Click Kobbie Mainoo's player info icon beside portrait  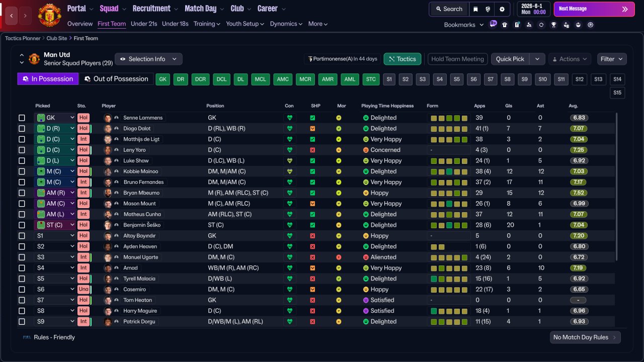[116, 171]
